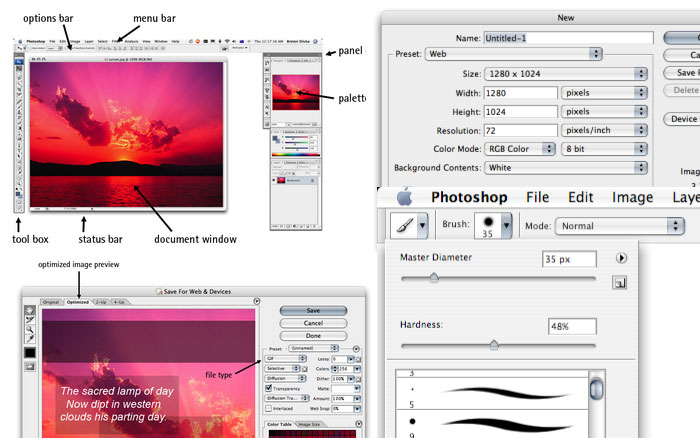Switch to the Original tab

point(51,302)
